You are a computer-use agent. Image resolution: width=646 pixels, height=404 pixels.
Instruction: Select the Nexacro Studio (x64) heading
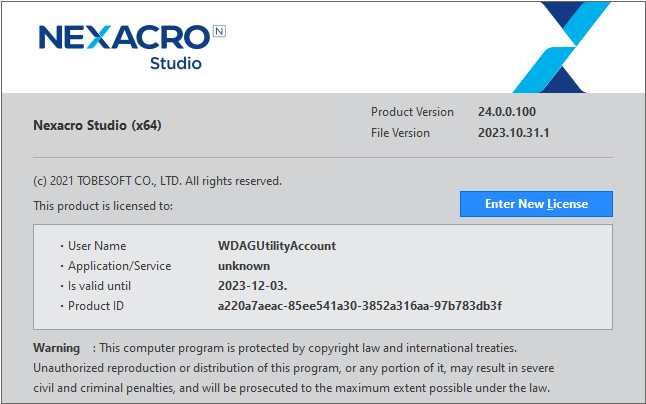click(97, 126)
